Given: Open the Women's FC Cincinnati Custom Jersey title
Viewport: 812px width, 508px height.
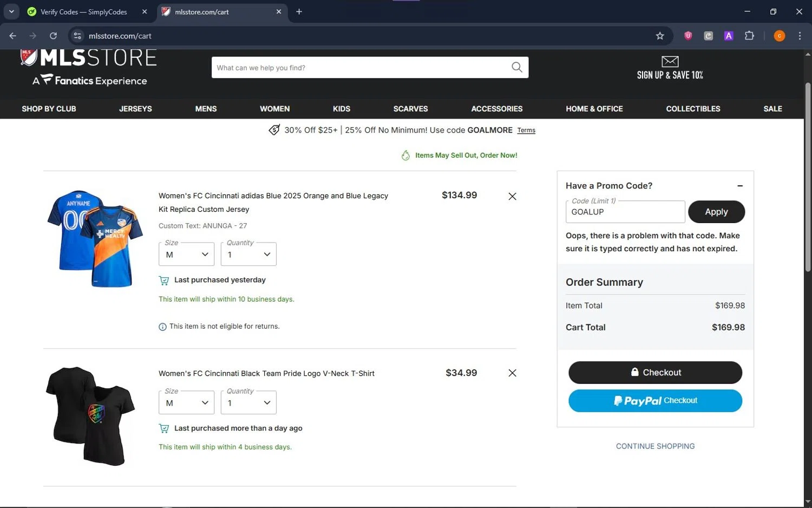Looking at the screenshot, I should tap(273, 203).
